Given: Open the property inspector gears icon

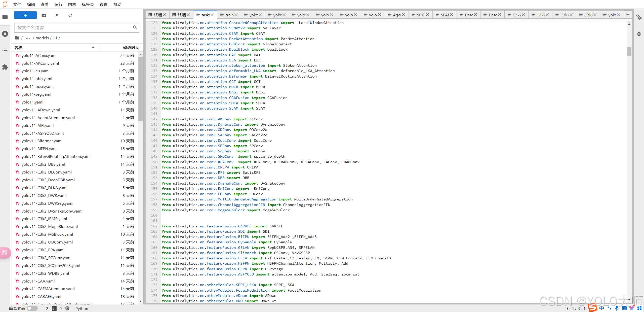Looking at the screenshot, I should [639, 17].
